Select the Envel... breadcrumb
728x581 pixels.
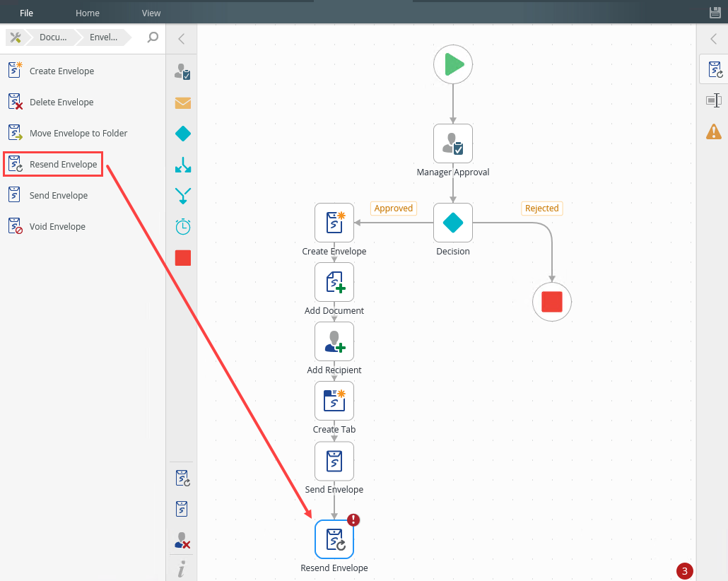click(x=103, y=37)
